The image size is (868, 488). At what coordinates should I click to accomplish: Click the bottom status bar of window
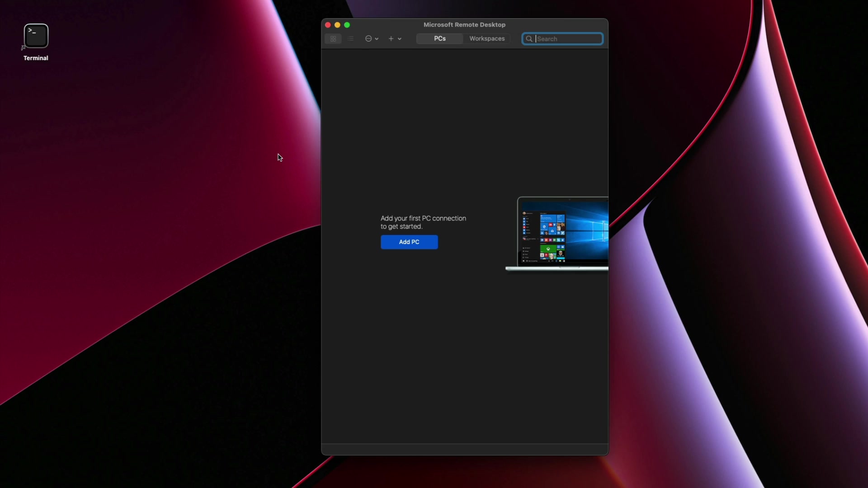464,450
